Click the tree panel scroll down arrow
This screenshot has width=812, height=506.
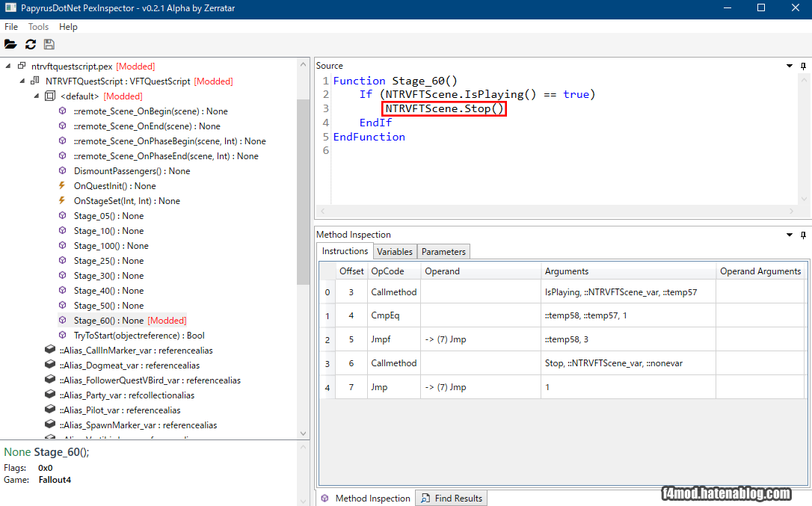[x=304, y=434]
